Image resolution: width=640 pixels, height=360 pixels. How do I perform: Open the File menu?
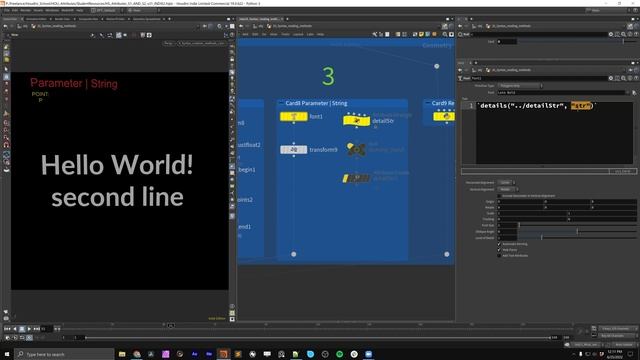click(x=7, y=10)
